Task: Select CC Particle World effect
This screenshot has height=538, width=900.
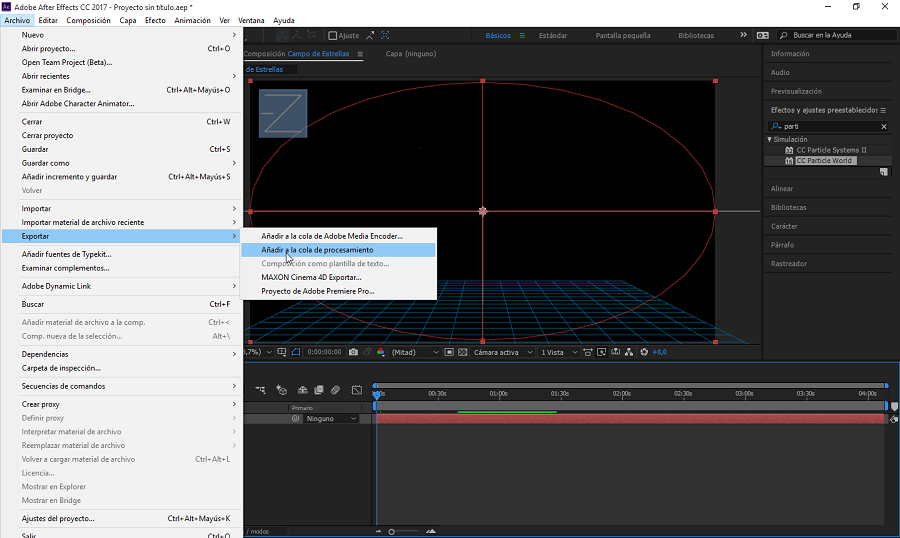Action: pos(824,161)
